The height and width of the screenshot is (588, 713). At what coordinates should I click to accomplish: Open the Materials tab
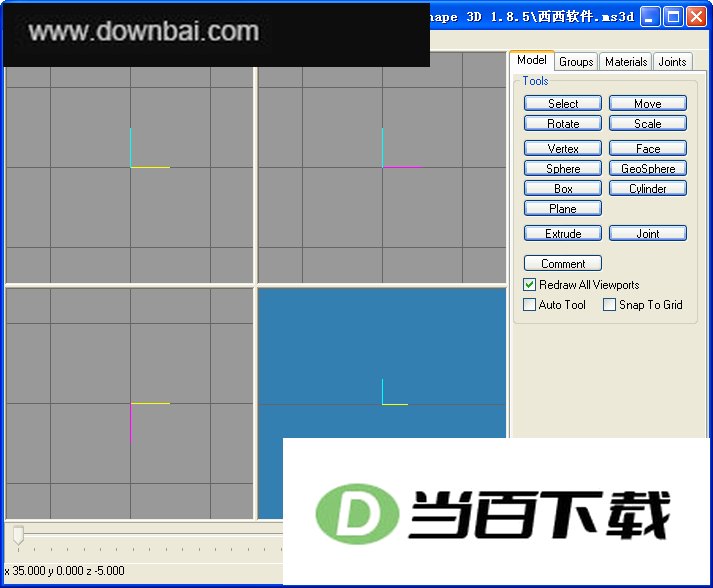click(626, 61)
